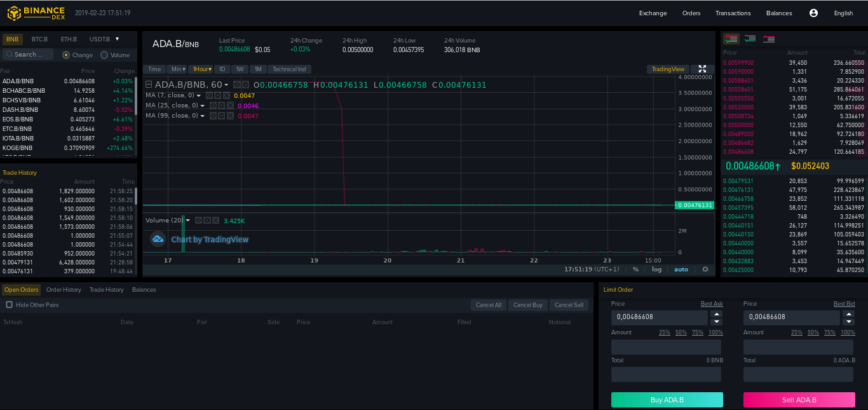Show asks-only order book view
The width and height of the screenshot is (868, 410).
coord(769,39)
